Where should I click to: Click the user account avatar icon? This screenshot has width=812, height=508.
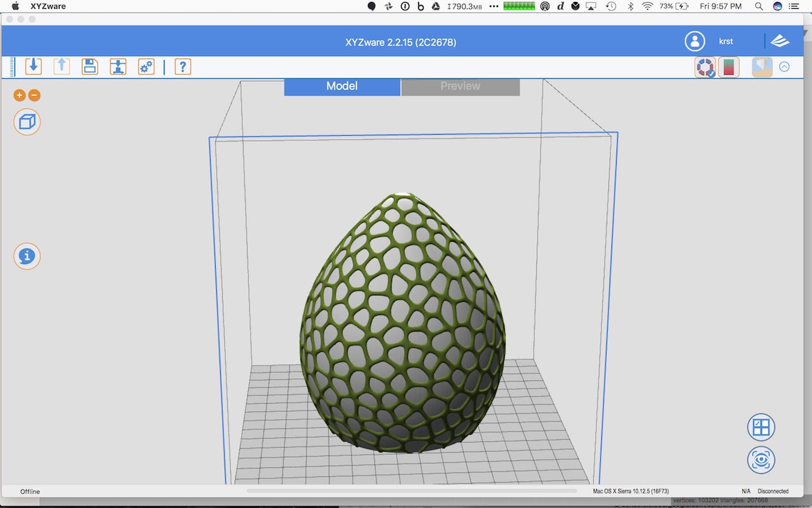point(695,41)
